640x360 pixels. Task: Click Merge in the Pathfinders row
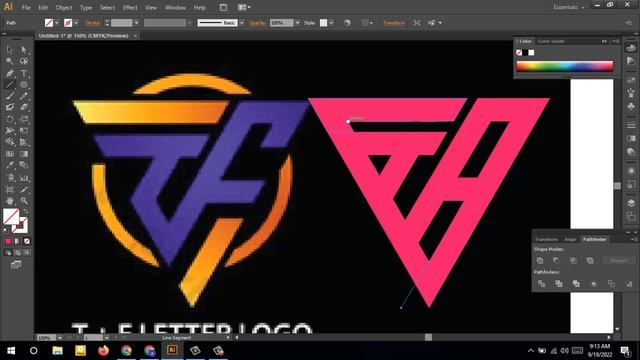[x=576, y=284]
